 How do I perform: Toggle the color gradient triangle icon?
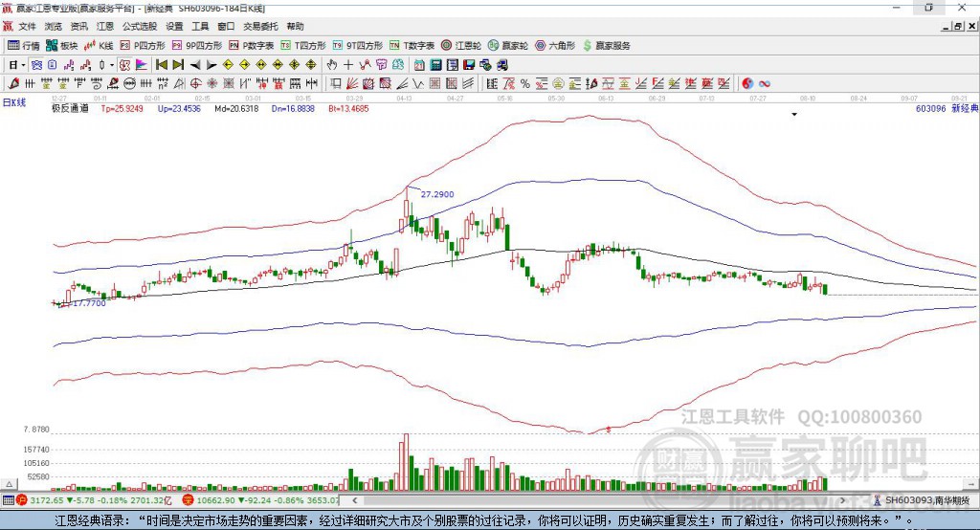pos(142,65)
